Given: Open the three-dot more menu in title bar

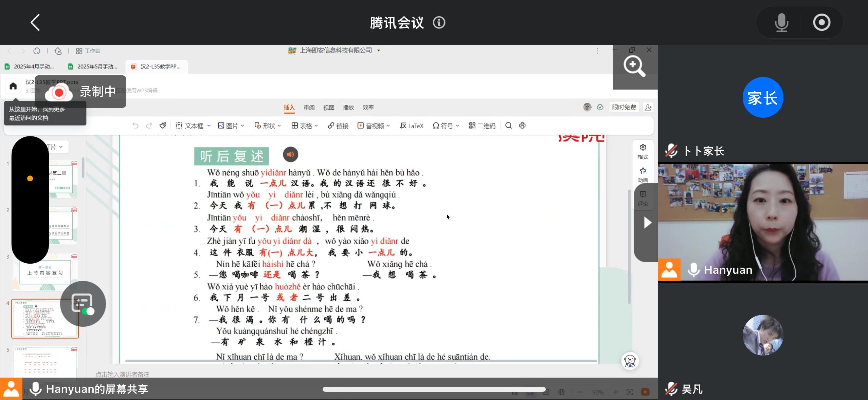Looking at the screenshot, I should (x=597, y=51).
